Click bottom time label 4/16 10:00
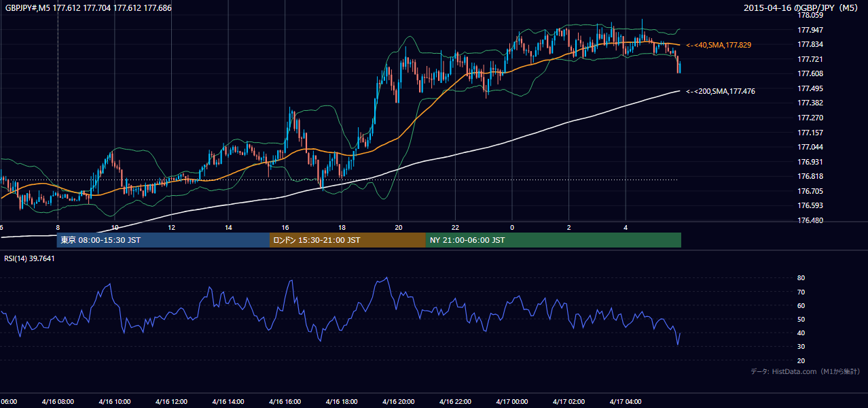Image resolution: width=868 pixels, height=408 pixels. coord(115,402)
